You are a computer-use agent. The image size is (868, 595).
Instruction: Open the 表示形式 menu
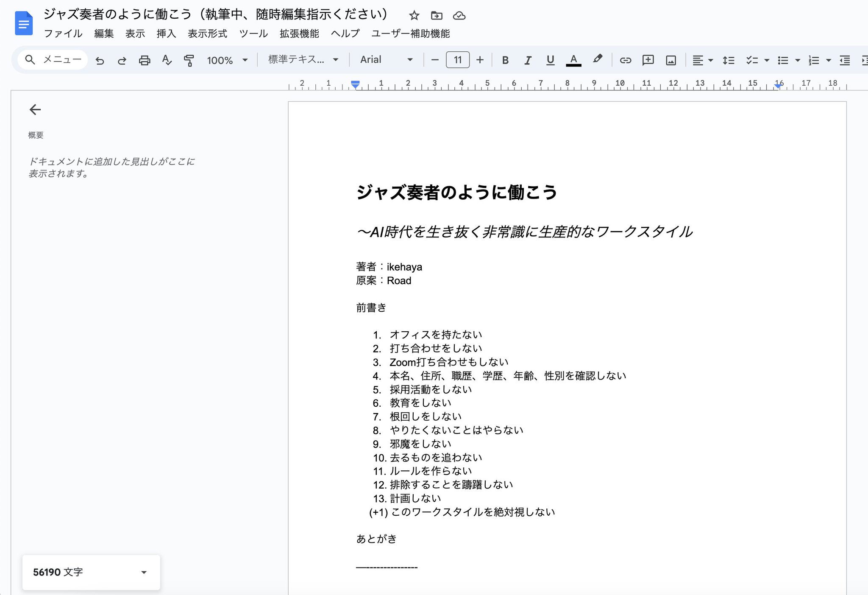(x=207, y=34)
